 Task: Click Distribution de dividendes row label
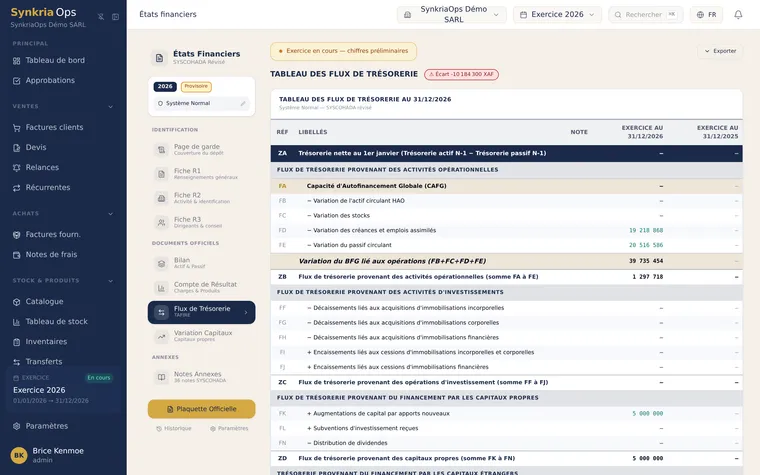click(x=347, y=443)
